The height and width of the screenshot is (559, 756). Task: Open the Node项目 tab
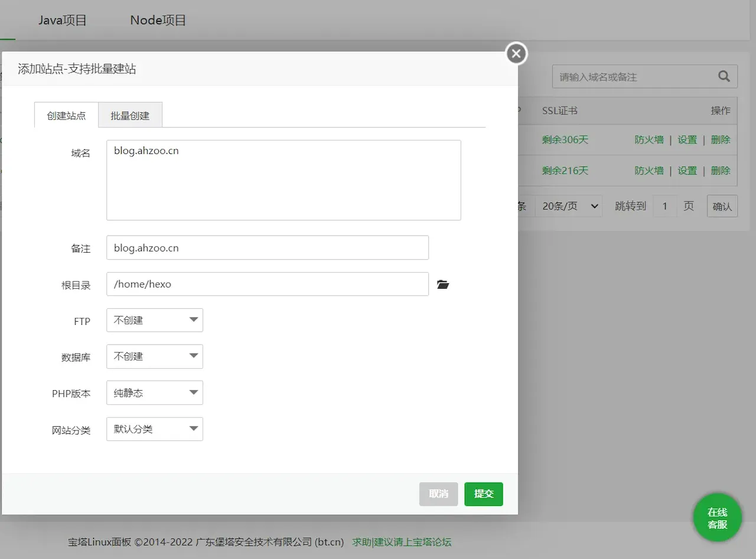pyautogui.click(x=158, y=20)
